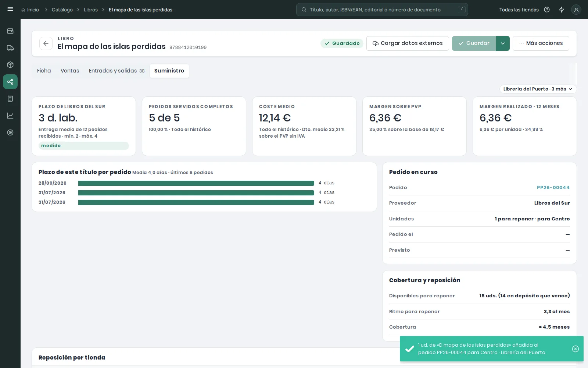The width and height of the screenshot is (588, 368).
Task: Focus the title/author/ISBN search field
Action: 382,10
